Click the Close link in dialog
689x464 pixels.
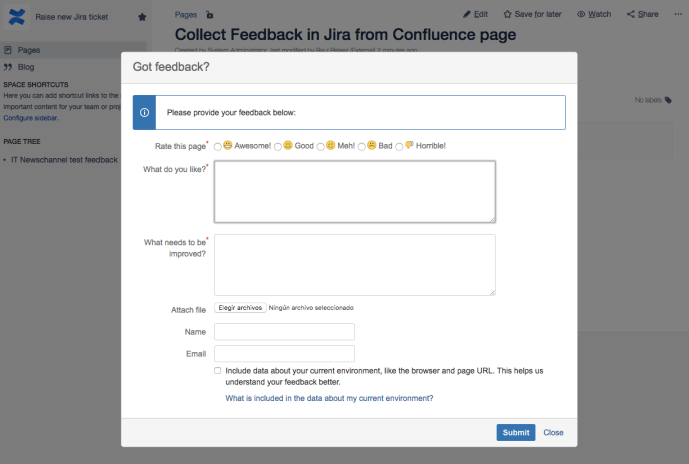point(553,432)
